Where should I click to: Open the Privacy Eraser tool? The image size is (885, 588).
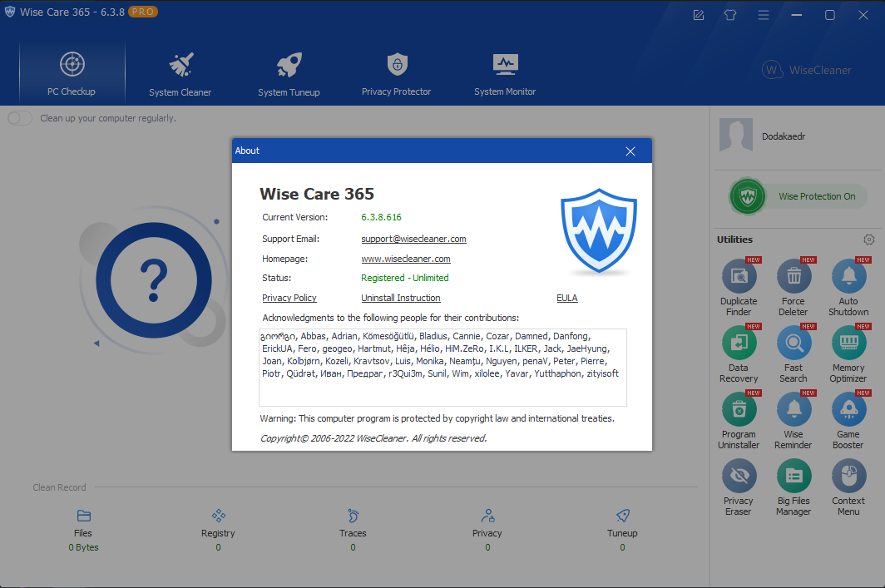click(x=738, y=476)
